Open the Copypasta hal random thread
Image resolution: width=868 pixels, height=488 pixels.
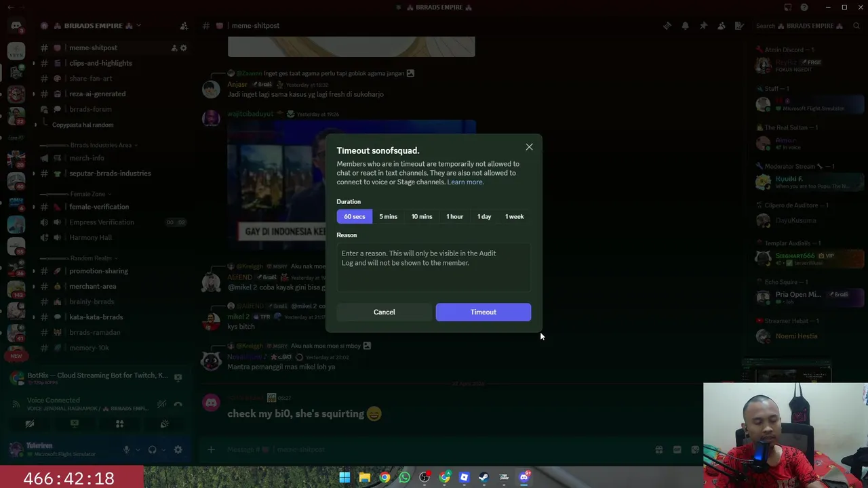83,125
